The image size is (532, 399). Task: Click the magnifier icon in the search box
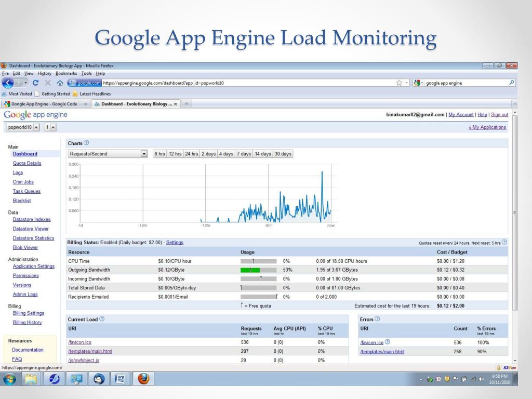tap(512, 83)
